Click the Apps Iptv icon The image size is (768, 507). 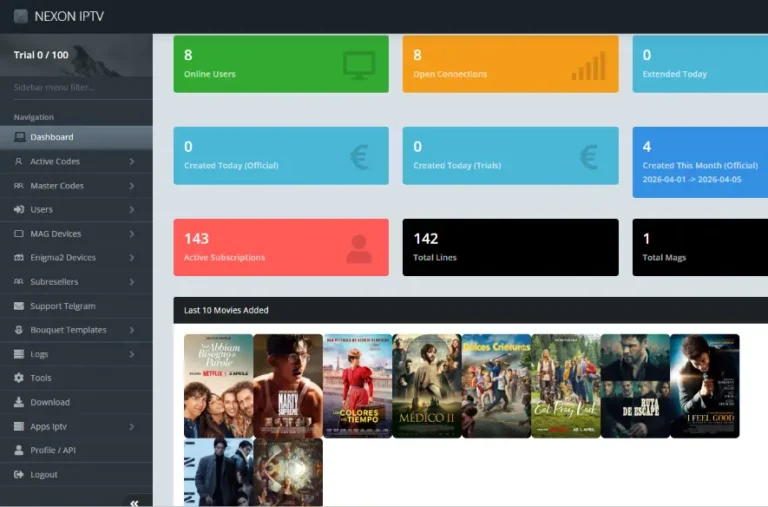(x=19, y=426)
